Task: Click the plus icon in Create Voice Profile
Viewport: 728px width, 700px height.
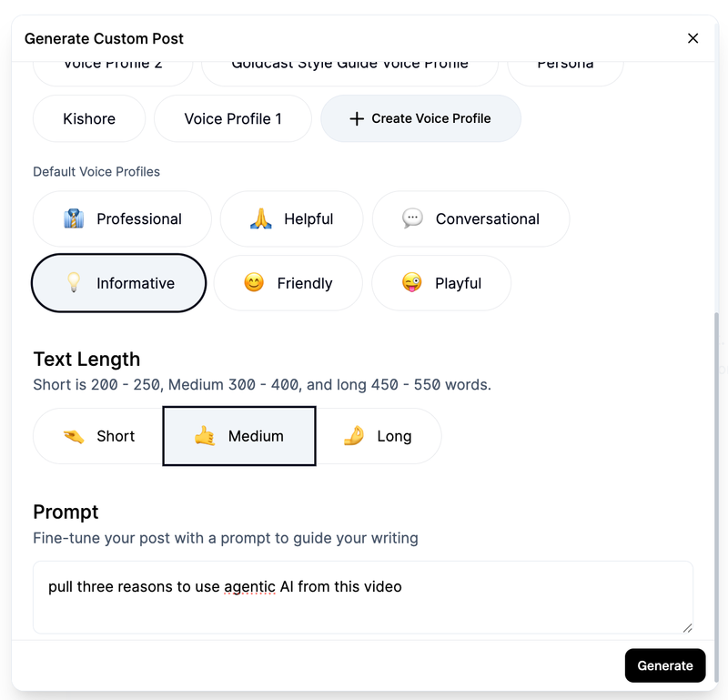Action: (359, 118)
